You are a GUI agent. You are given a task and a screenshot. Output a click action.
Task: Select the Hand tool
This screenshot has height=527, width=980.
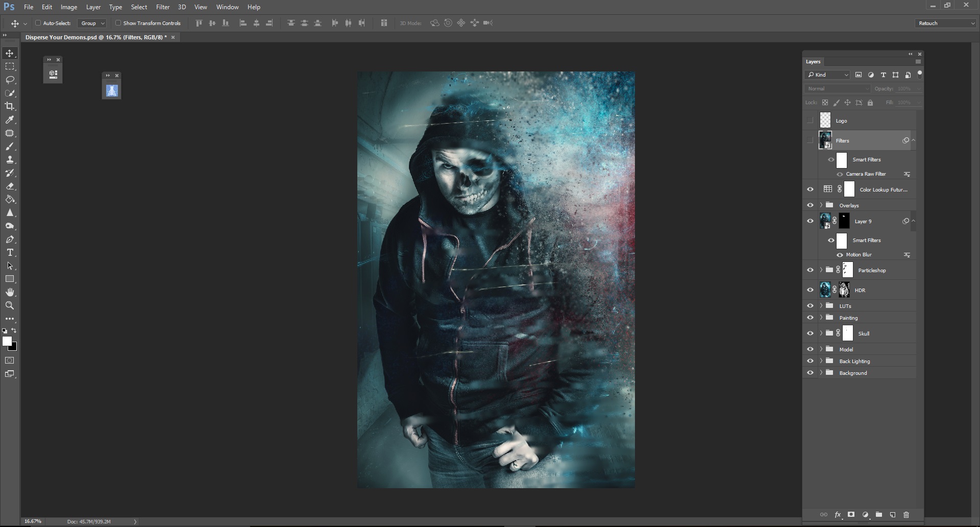click(10, 292)
